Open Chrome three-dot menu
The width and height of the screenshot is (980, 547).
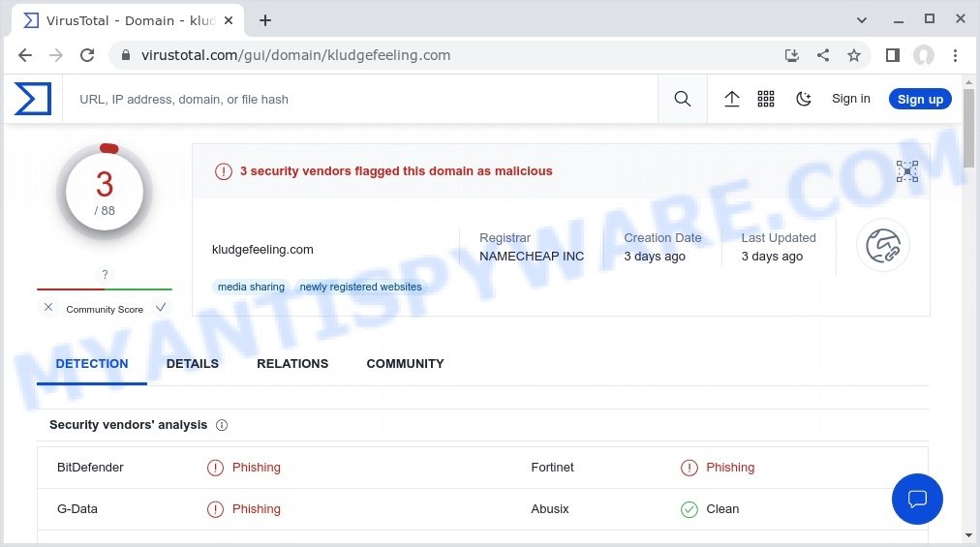pos(955,55)
